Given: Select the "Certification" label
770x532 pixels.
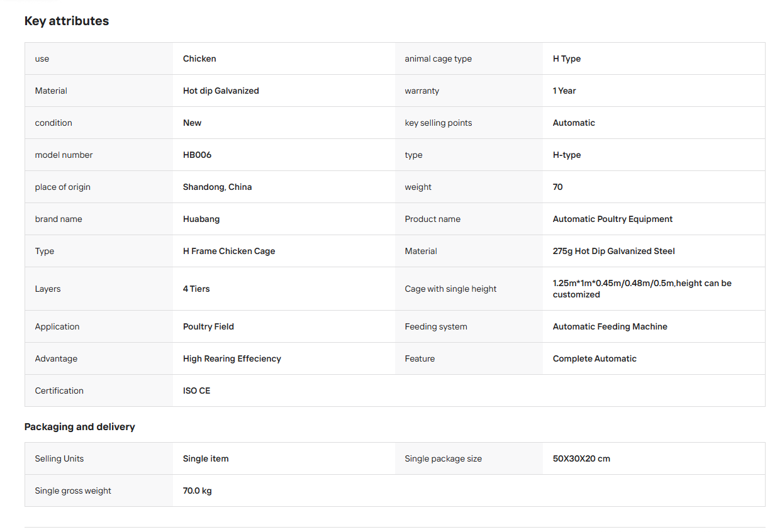Looking at the screenshot, I should click(x=59, y=391).
